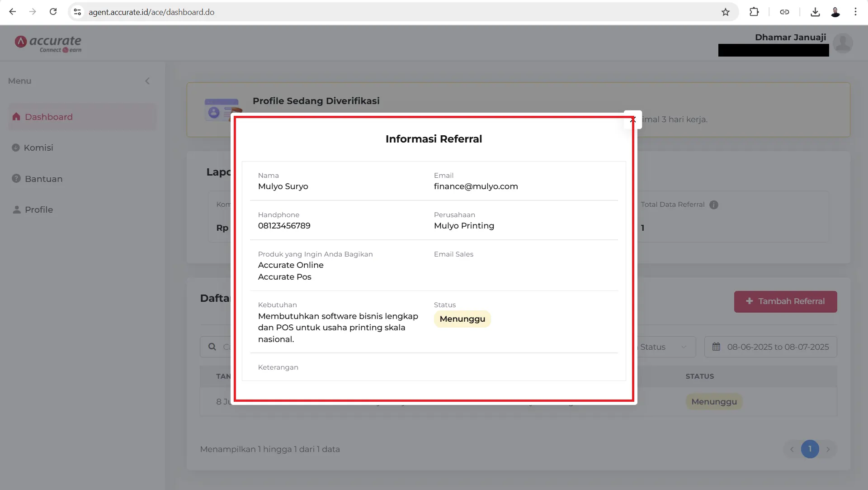Open the Dashboard menu item
The height and width of the screenshot is (490, 868).
82,117
